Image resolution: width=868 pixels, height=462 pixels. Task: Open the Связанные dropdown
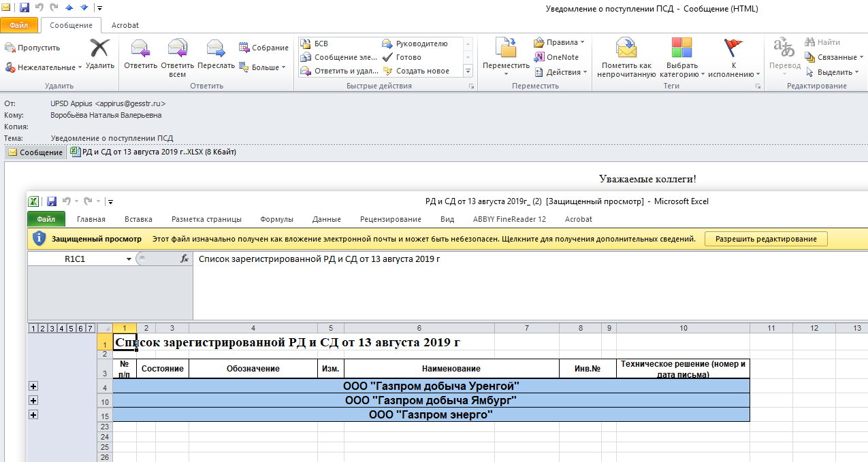[834, 57]
